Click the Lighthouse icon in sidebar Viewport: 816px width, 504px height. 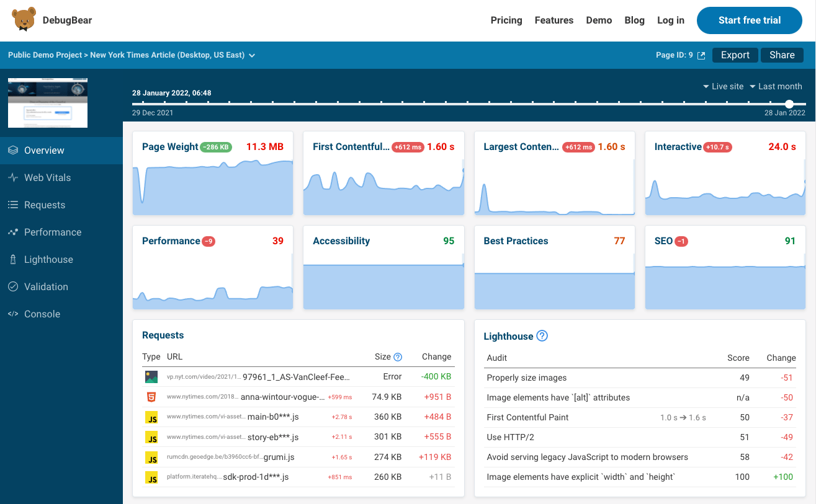click(x=12, y=259)
